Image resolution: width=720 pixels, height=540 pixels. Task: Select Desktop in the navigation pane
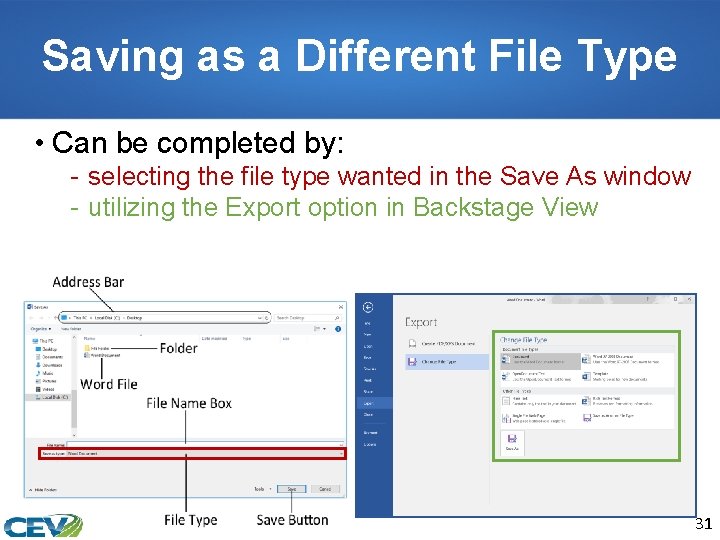[x=46, y=349]
